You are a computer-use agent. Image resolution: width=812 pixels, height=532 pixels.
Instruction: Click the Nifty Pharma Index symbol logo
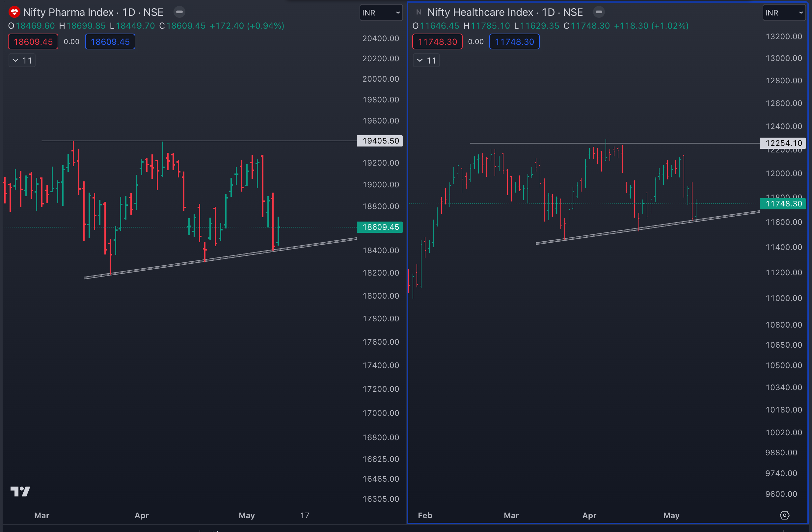[14, 12]
